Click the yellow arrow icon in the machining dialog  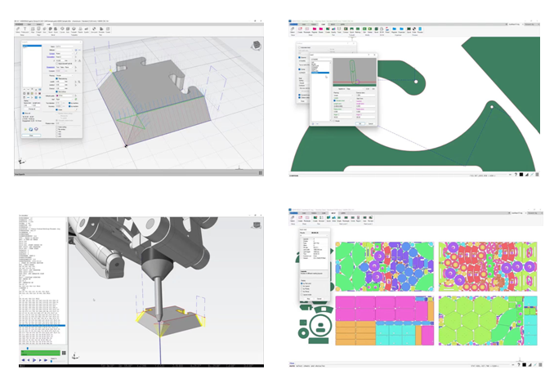pos(26,130)
